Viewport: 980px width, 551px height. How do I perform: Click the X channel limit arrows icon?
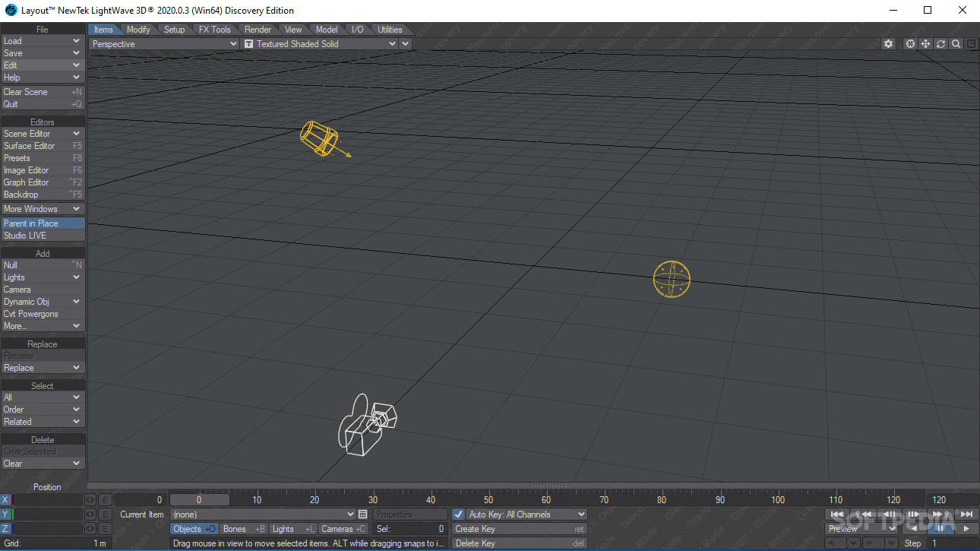click(x=90, y=500)
